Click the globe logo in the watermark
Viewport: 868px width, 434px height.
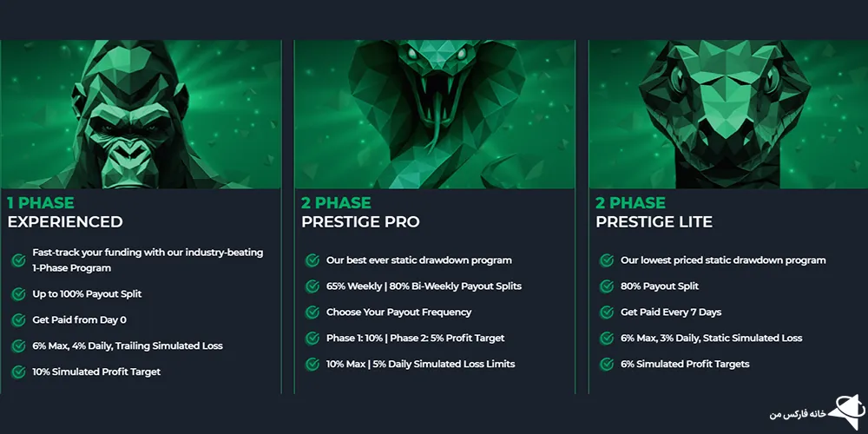(843, 411)
